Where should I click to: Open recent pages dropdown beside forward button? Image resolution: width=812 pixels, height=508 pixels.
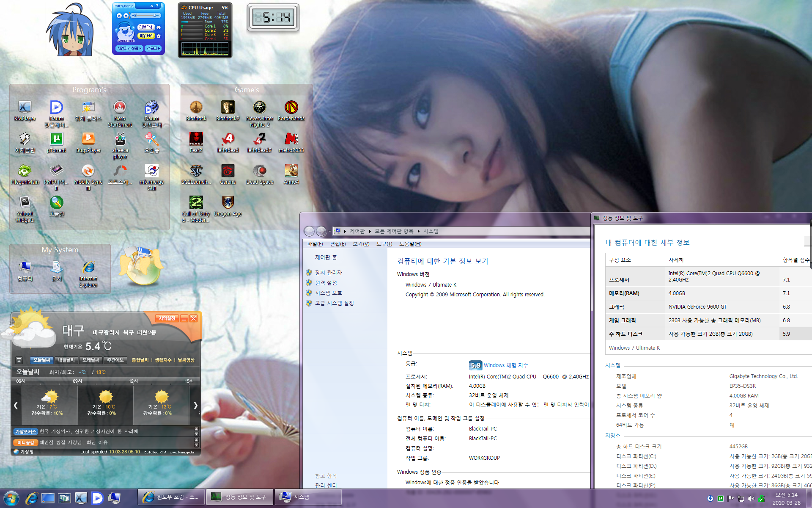click(x=329, y=232)
